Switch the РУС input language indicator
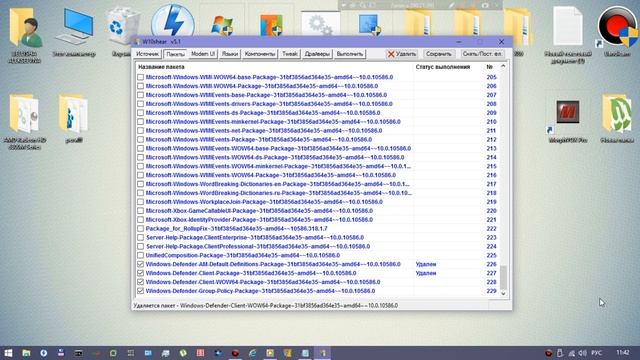640x360 pixels. [596, 353]
